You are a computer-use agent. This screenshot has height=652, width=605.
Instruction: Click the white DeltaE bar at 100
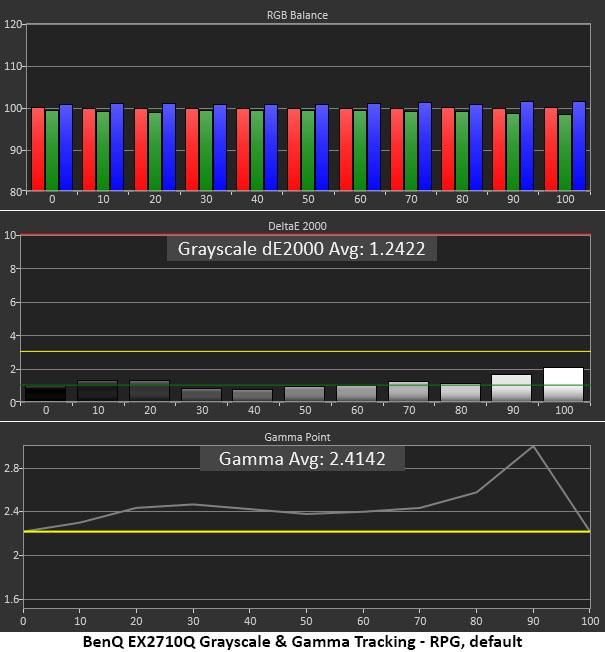click(x=563, y=385)
